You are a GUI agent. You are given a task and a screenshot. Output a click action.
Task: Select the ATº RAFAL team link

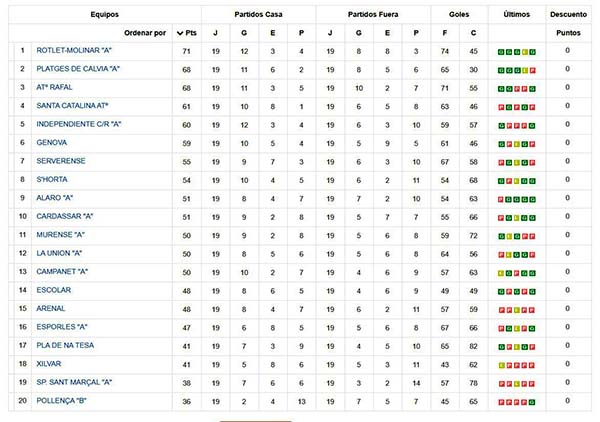pos(54,87)
